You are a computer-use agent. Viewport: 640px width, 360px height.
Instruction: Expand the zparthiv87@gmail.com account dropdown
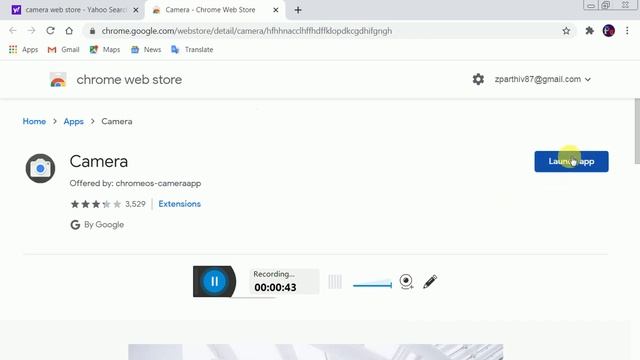pyautogui.click(x=542, y=79)
